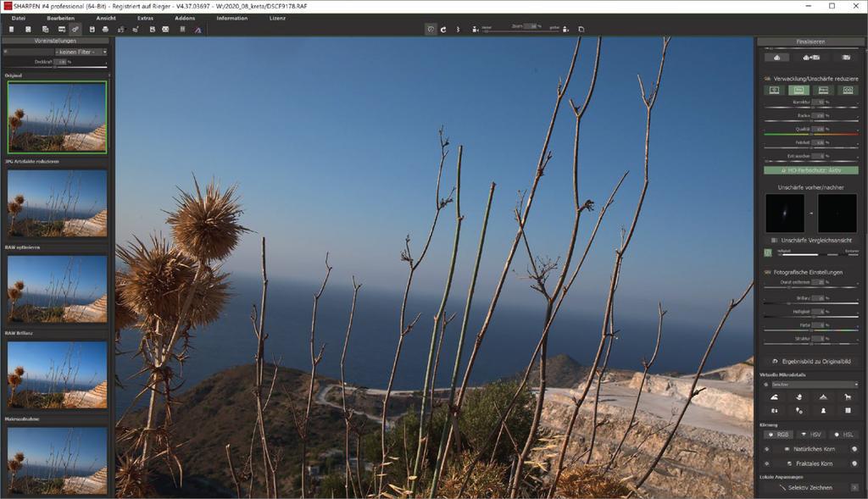868x499 pixels.
Task: Choose the grid pattern microdetail icon
Action: coord(848,411)
